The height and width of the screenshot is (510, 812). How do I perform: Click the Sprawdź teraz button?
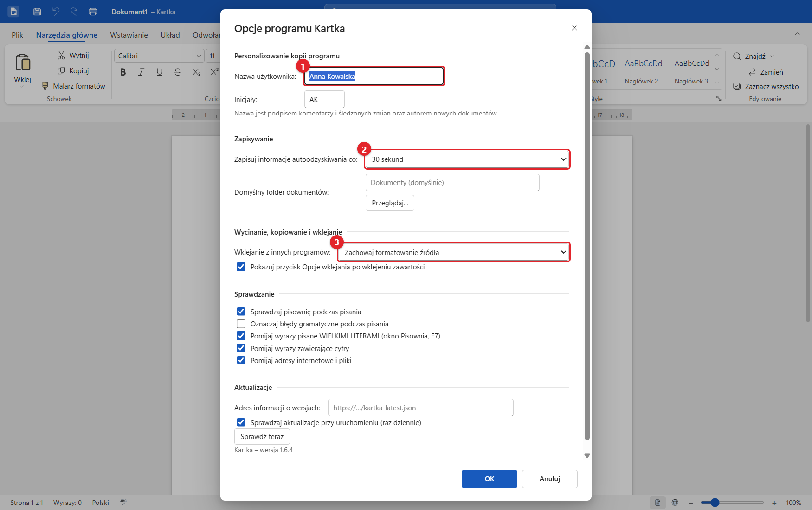(x=262, y=437)
